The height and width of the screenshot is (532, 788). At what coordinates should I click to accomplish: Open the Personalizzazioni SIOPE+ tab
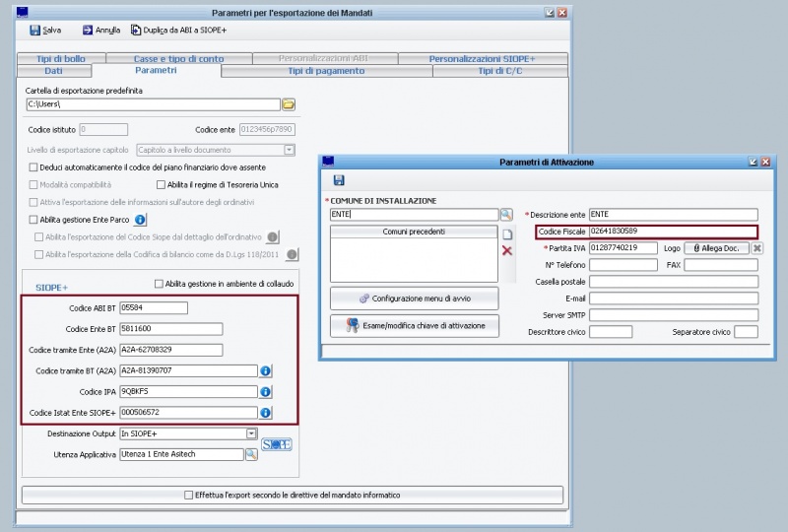(482, 59)
